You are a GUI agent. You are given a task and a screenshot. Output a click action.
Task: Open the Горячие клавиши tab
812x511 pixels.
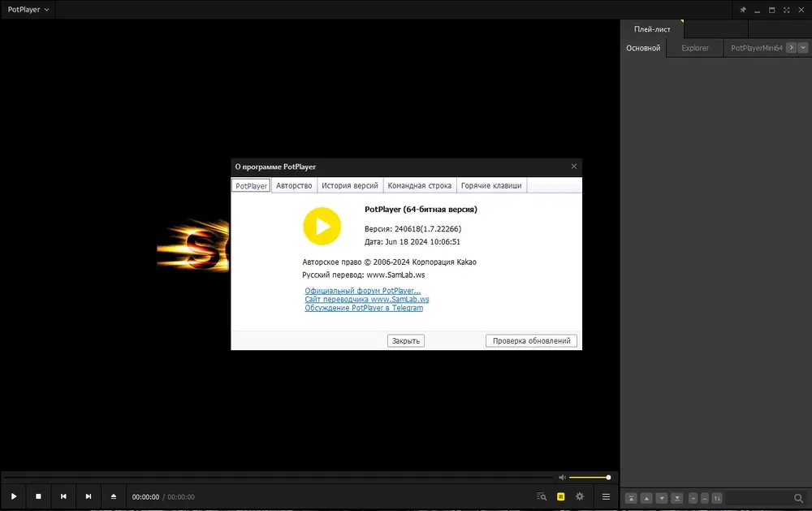[x=491, y=185]
